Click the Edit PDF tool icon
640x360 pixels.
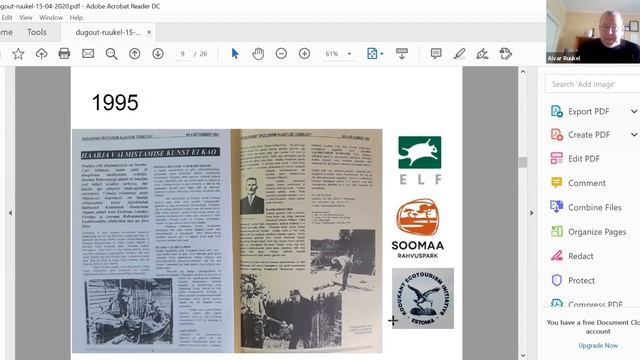(x=557, y=158)
